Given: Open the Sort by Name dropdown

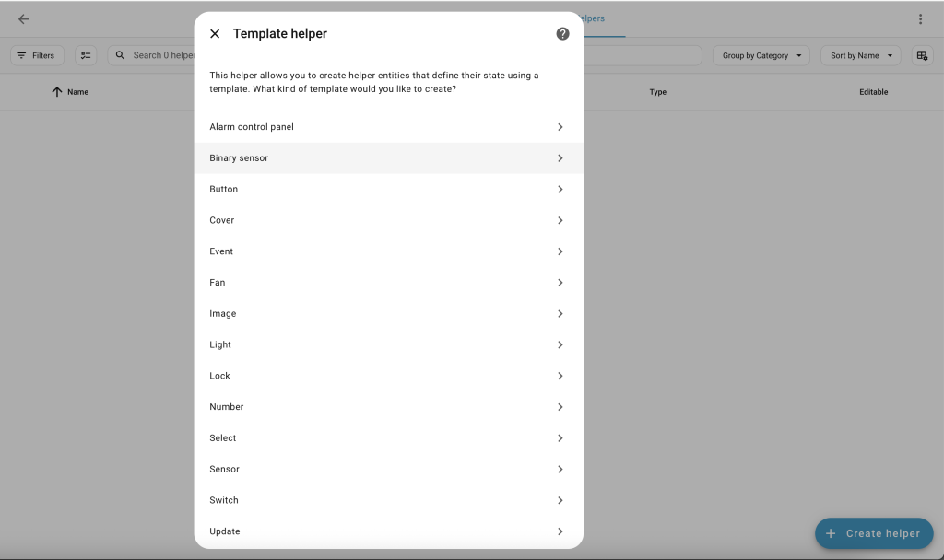Looking at the screenshot, I should 861,55.
